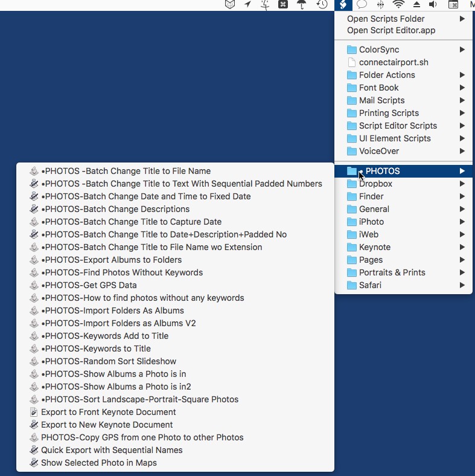Select the highlighted PHOTOS folder item
Screen dimensions: 475x476
coord(403,171)
